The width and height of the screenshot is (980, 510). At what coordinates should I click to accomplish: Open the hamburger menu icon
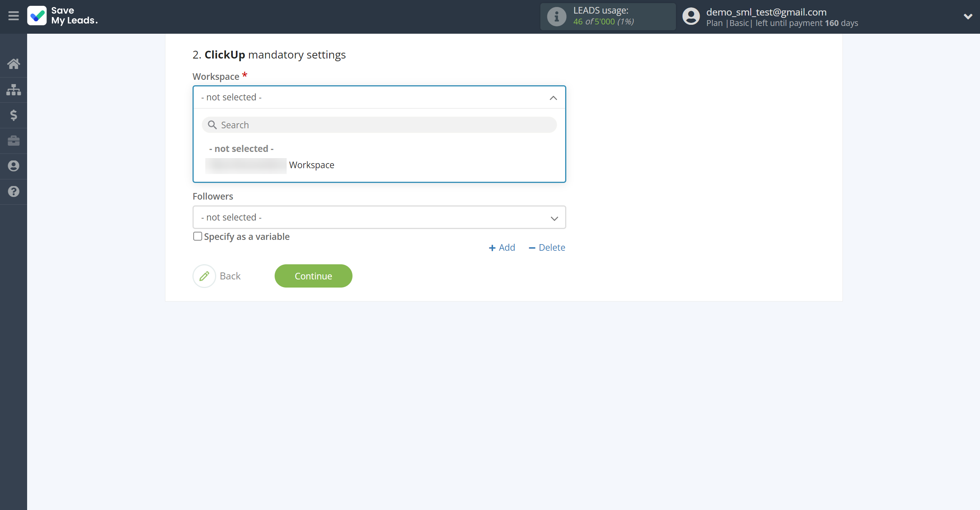click(14, 16)
